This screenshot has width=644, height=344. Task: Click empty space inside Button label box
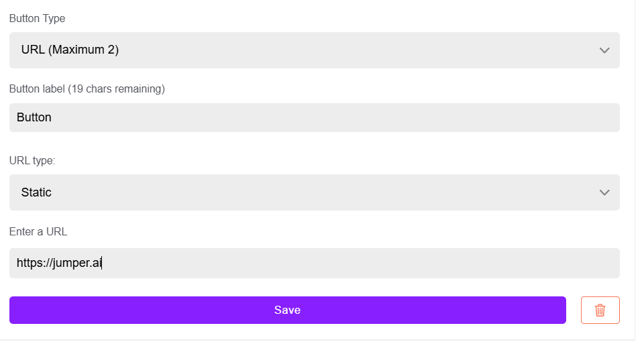[335, 117]
